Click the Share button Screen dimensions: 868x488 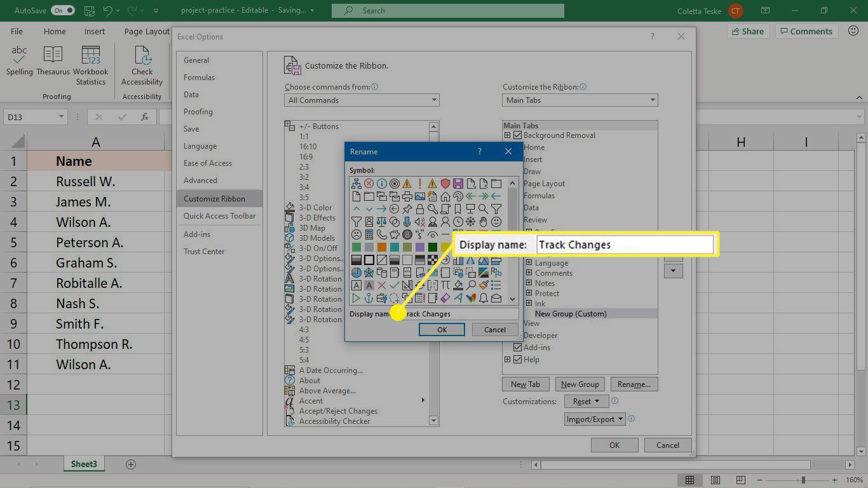(x=748, y=31)
